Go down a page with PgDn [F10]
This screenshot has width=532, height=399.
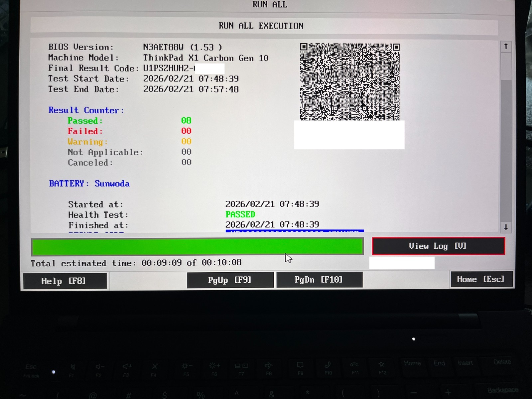319,280
